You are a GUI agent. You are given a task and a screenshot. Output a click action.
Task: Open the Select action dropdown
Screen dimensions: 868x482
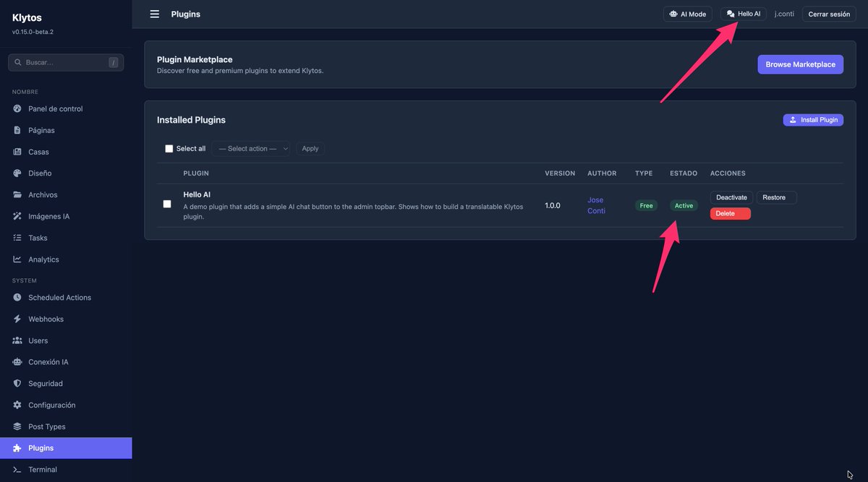[x=251, y=149]
